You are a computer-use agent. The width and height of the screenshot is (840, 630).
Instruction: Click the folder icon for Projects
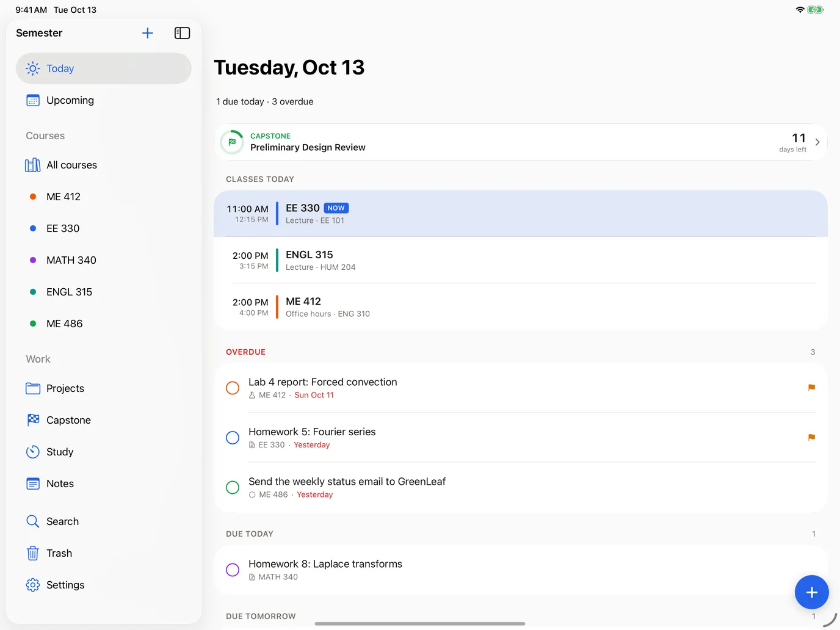coord(33,388)
